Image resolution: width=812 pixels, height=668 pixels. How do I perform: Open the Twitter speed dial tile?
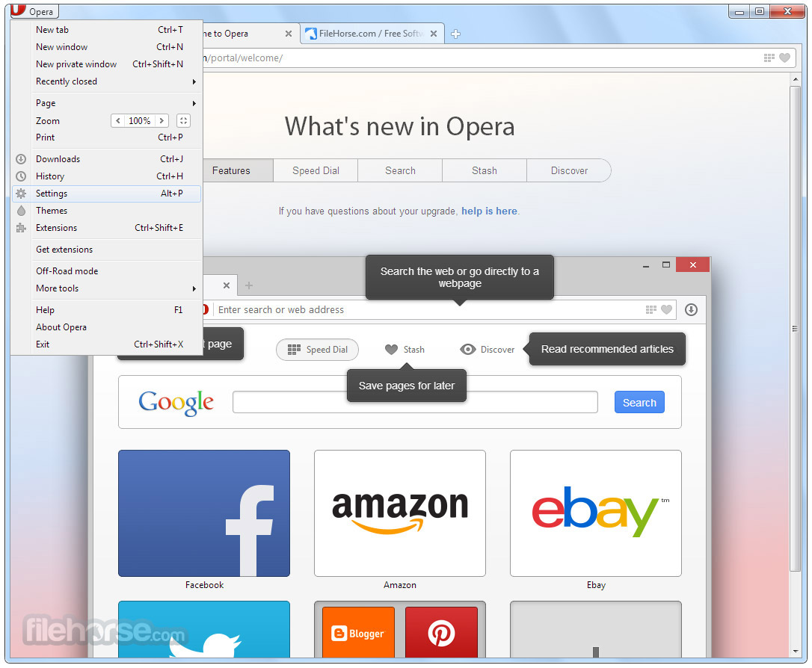pyautogui.click(x=204, y=629)
